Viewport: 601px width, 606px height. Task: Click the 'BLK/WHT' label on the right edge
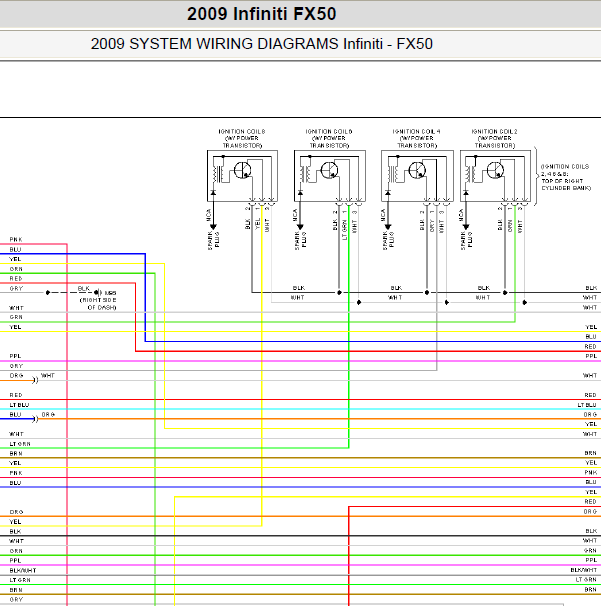coord(584,570)
